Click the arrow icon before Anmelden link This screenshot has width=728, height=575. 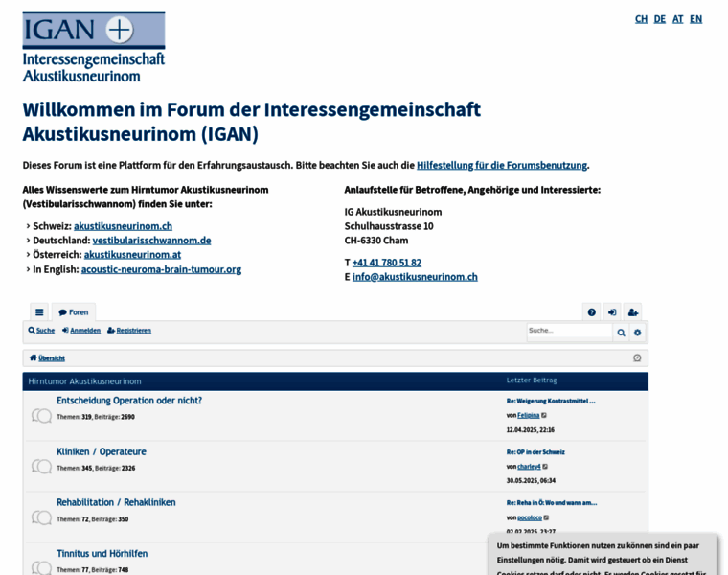[65, 331]
